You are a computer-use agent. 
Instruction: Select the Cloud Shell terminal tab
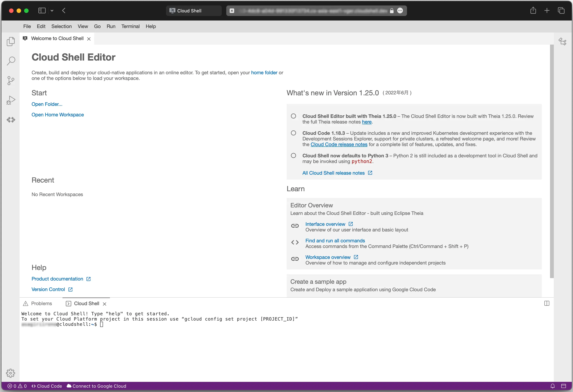pyautogui.click(x=86, y=303)
